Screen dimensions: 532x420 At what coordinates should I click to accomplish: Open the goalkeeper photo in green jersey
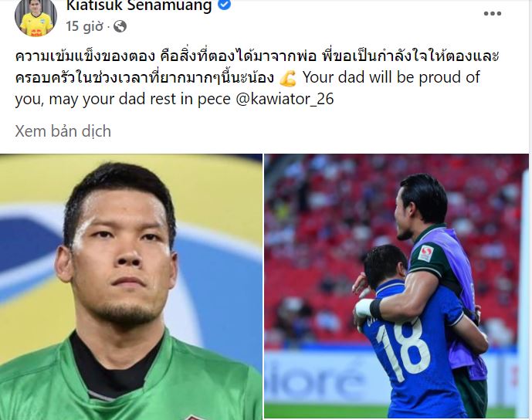pyautogui.click(x=131, y=287)
